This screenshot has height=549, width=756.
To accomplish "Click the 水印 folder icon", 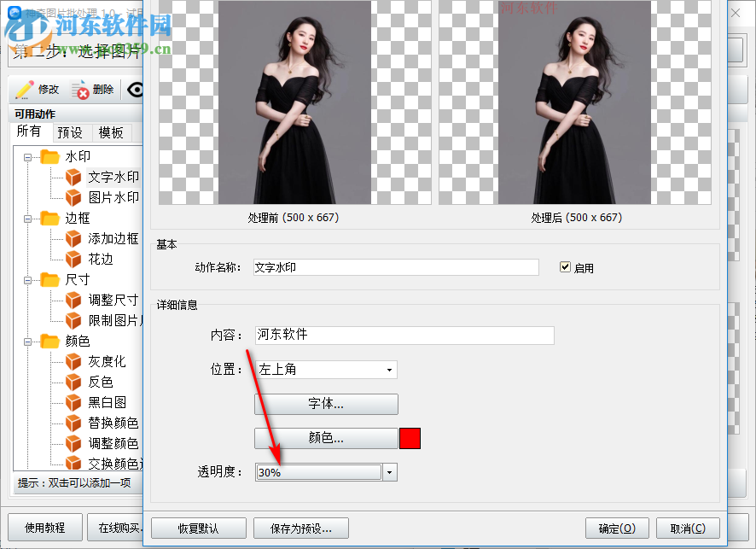I will [49, 157].
